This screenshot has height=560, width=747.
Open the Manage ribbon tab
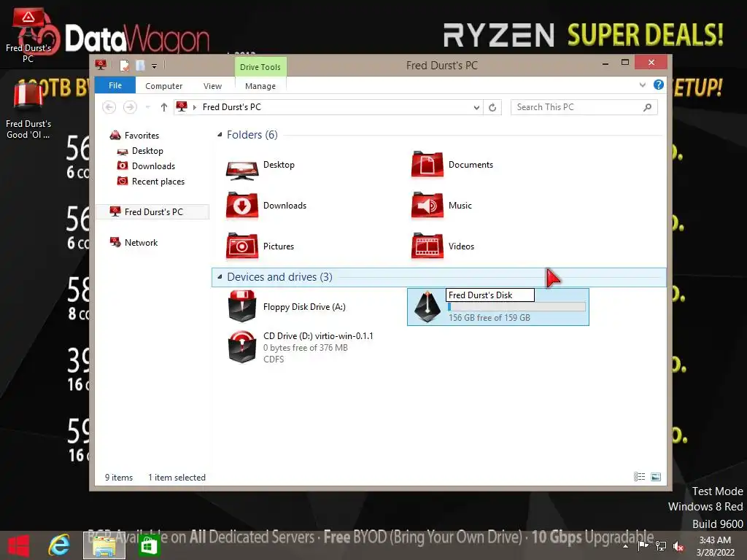260,86
